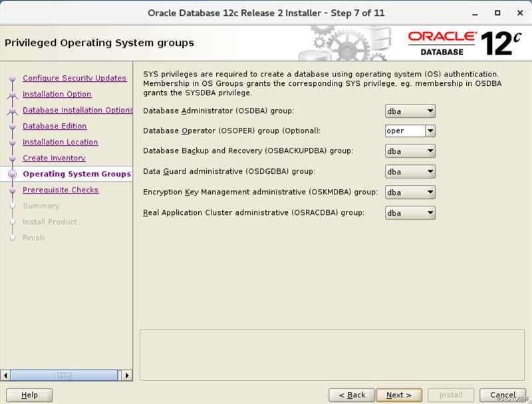Viewport: 532px width, 404px height.
Task: Click the step bullet beside Prerequisite Checks
Action: (x=13, y=190)
